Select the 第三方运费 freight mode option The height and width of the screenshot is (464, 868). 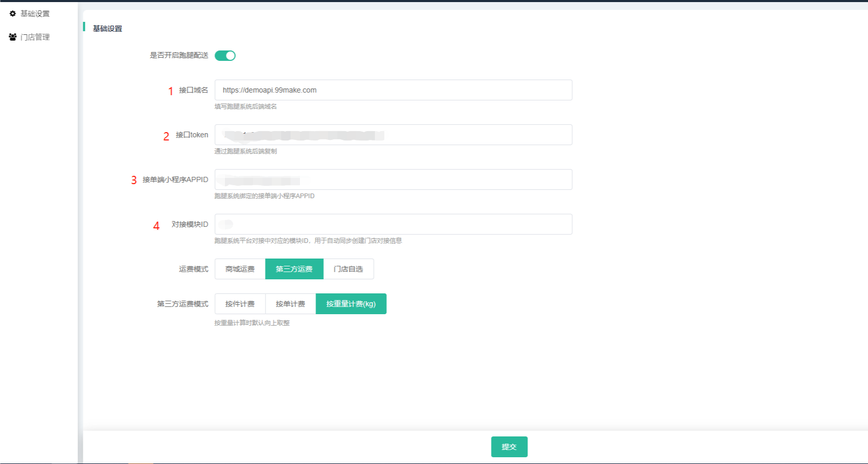pyautogui.click(x=294, y=269)
